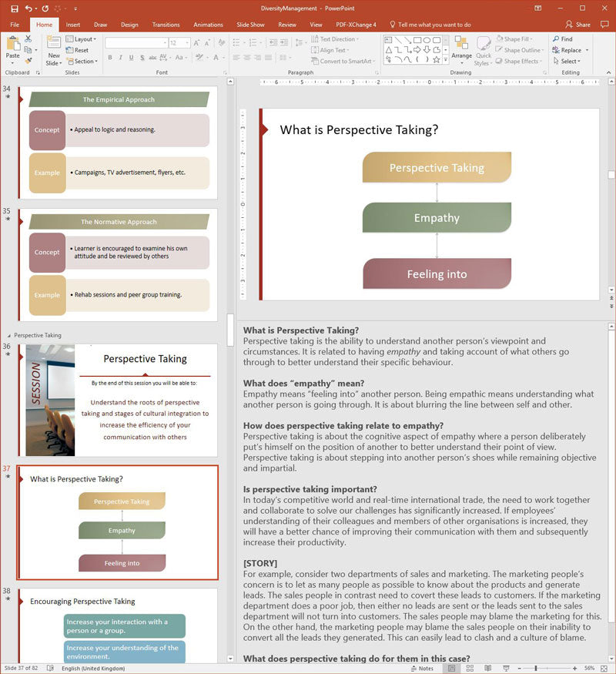Switch to Slide Sorter view in status bar

pos(470,669)
